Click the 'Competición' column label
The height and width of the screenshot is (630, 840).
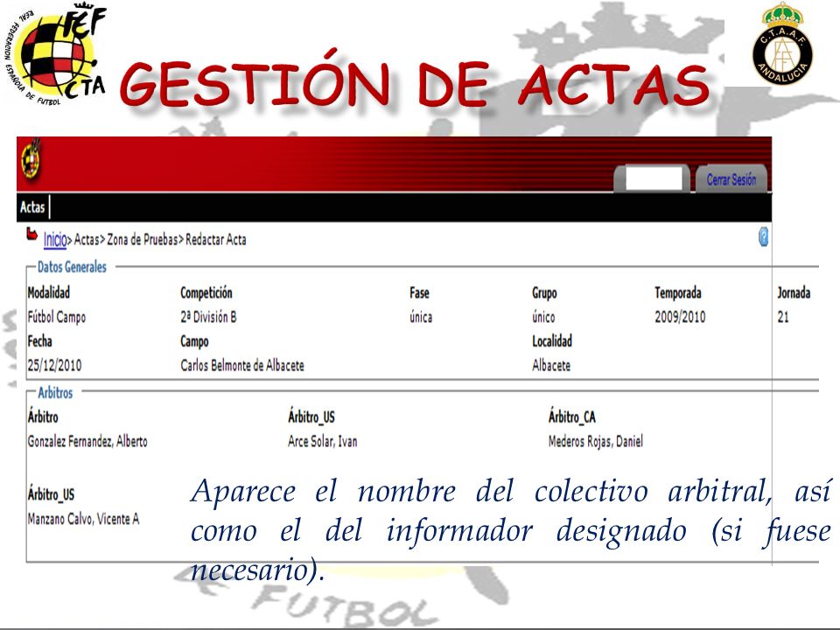[206, 292]
